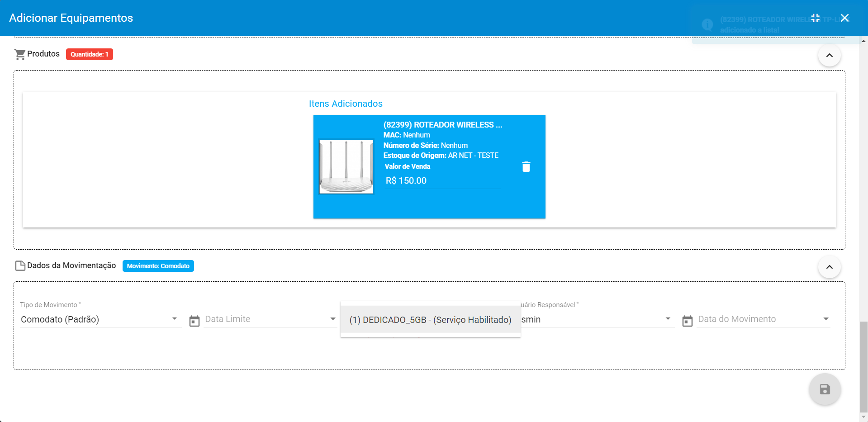Click the scrollbar up arrow
Screen dimensions: 868x422
tap(863, 41)
